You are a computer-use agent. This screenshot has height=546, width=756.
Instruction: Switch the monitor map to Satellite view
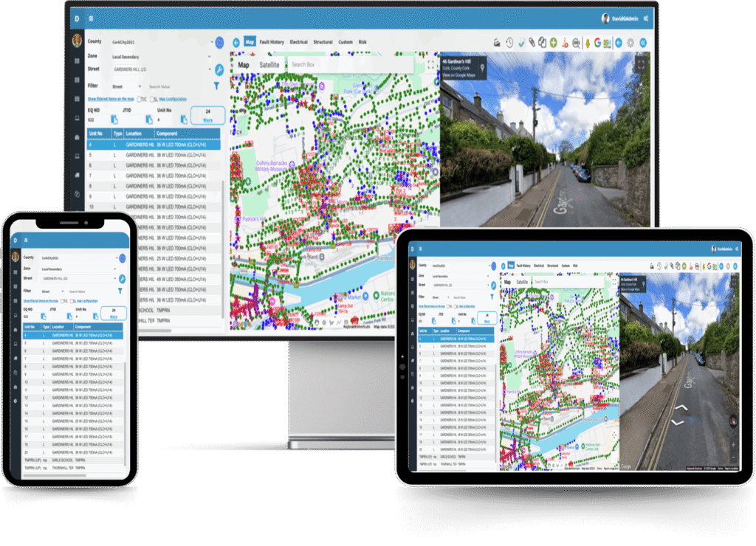269,65
